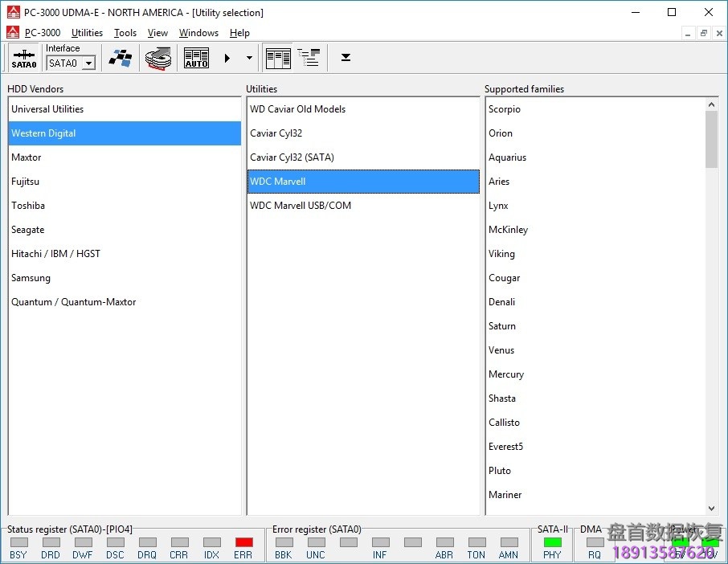The image size is (728, 564).
Task: Select Scorpio in Supported families
Action: 505,109
